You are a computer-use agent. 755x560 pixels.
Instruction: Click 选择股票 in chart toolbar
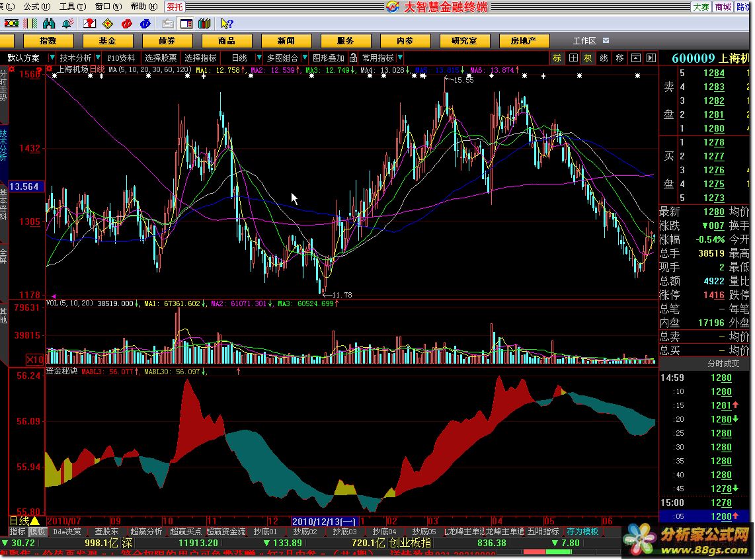161,58
